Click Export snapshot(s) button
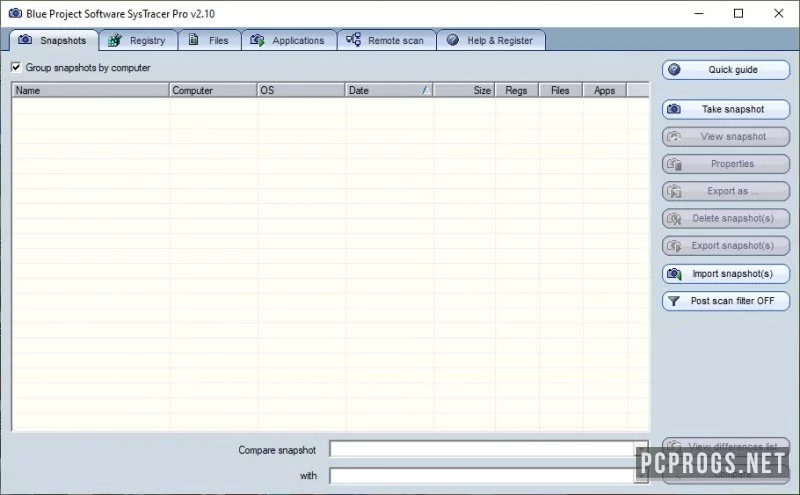 click(726, 246)
